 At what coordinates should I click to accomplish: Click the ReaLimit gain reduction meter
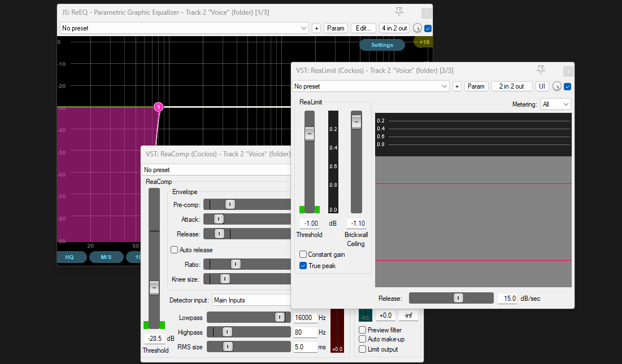coord(333,162)
